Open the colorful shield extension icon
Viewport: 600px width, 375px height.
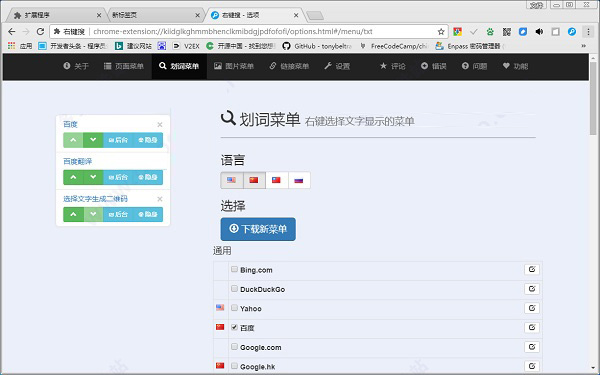tap(457, 32)
